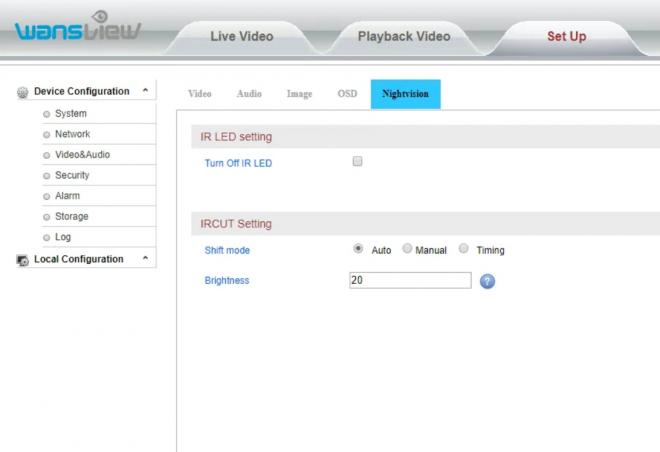
Task: Click the Device Configuration gear icon
Action: (22, 92)
